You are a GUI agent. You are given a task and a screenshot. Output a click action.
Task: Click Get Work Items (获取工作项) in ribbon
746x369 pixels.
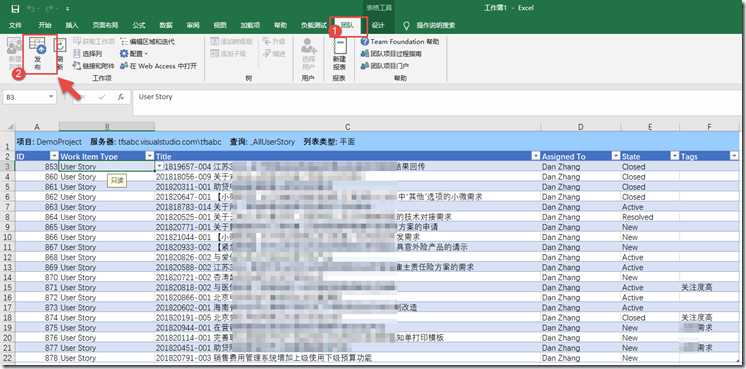94,42
